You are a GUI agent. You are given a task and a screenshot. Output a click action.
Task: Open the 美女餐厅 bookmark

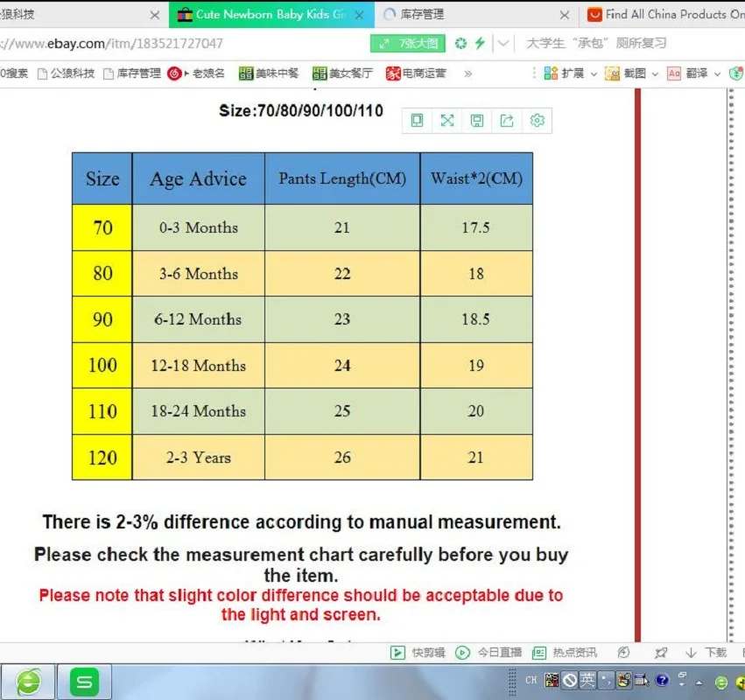click(x=342, y=73)
